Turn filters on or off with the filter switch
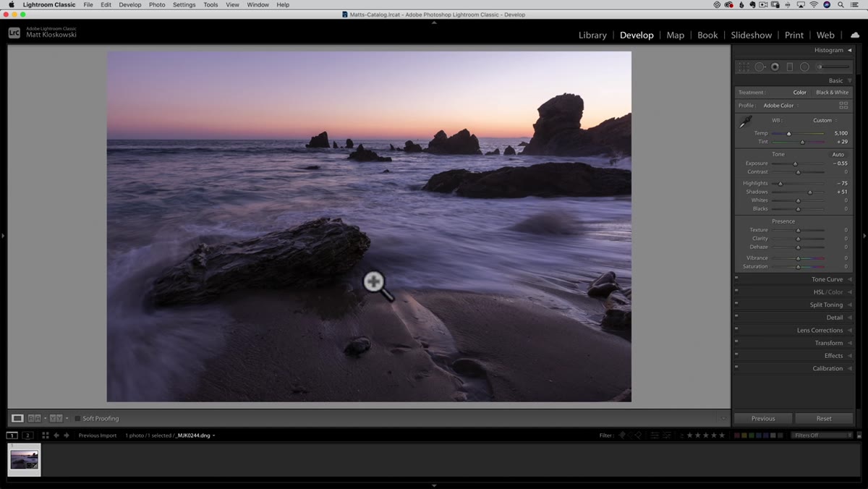Screen dimensions: 868x489 click(x=860, y=435)
